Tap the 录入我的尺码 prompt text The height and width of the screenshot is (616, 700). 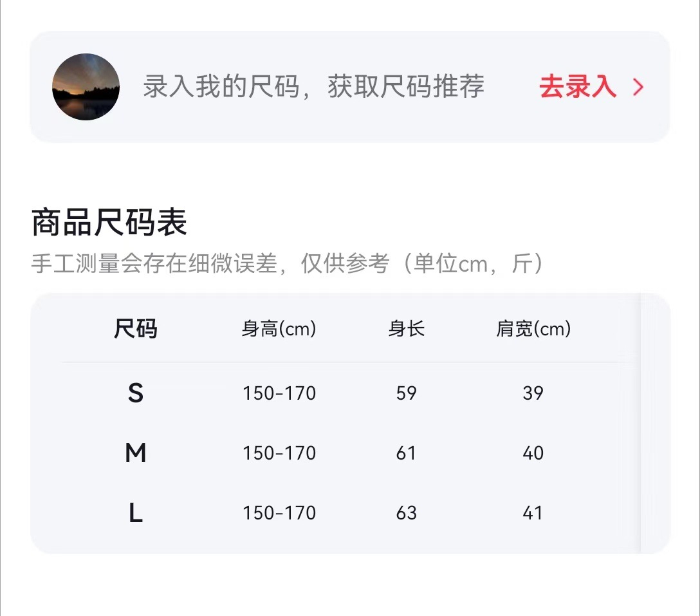coord(313,87)
